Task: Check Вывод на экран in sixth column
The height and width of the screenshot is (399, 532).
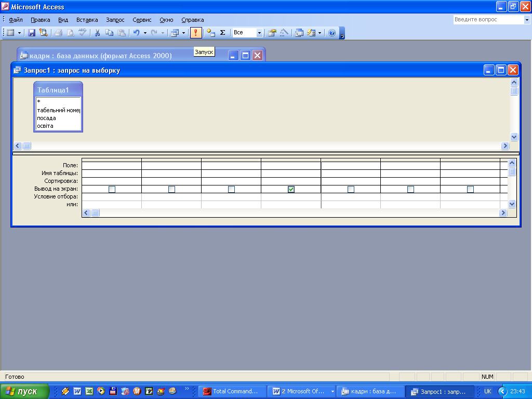Action: [x=410, y=189]
